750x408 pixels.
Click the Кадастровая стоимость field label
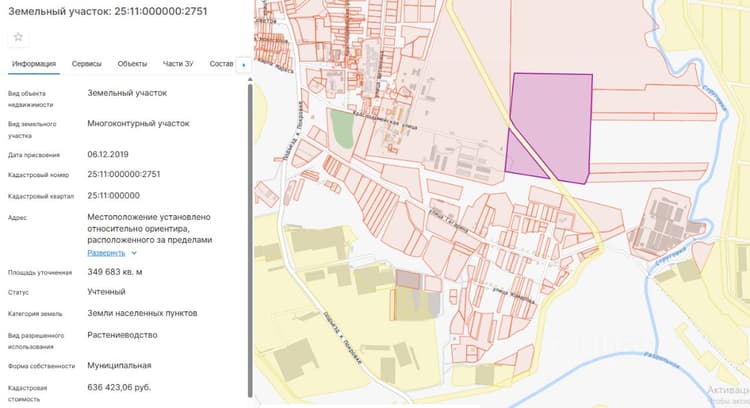coord(27,393)
